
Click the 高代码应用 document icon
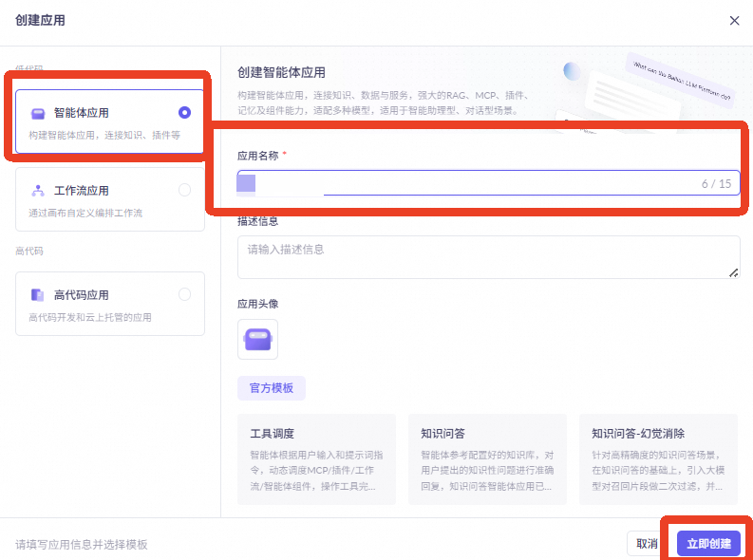coord(37,294)
